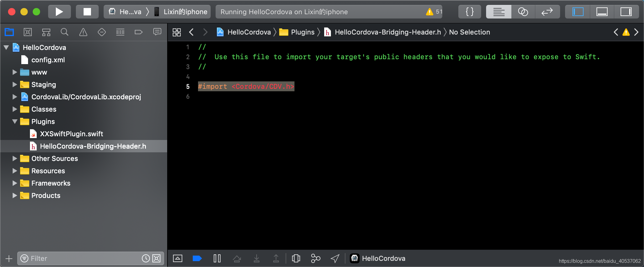
Task: Choose the Lixin iPhone run destination
Action: click(181, 12)
